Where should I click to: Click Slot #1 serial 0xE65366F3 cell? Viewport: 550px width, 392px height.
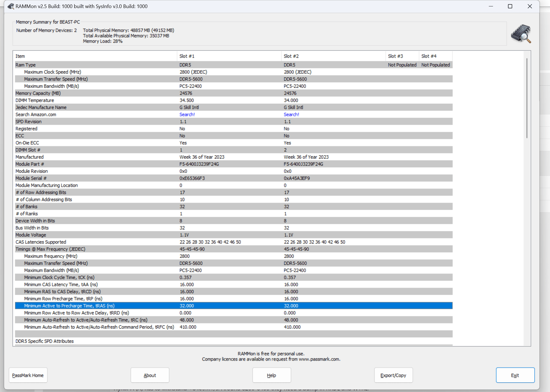click(192, 178)
